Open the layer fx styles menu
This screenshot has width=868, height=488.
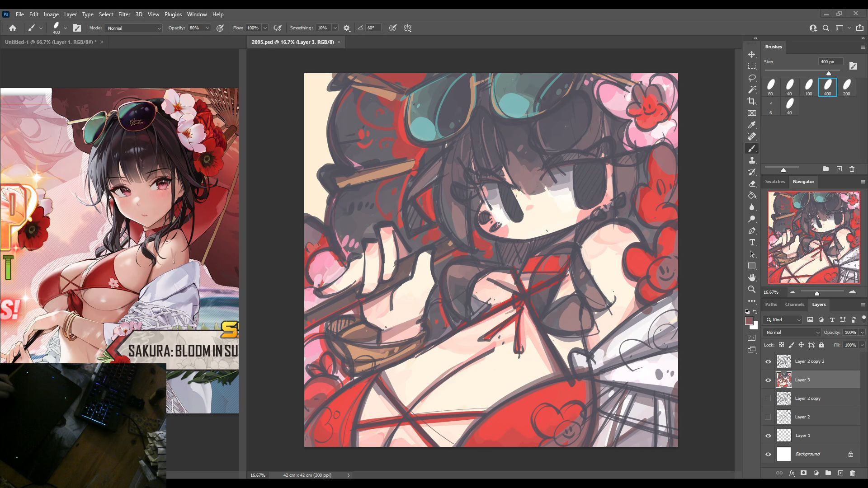[x=792, y=473]
